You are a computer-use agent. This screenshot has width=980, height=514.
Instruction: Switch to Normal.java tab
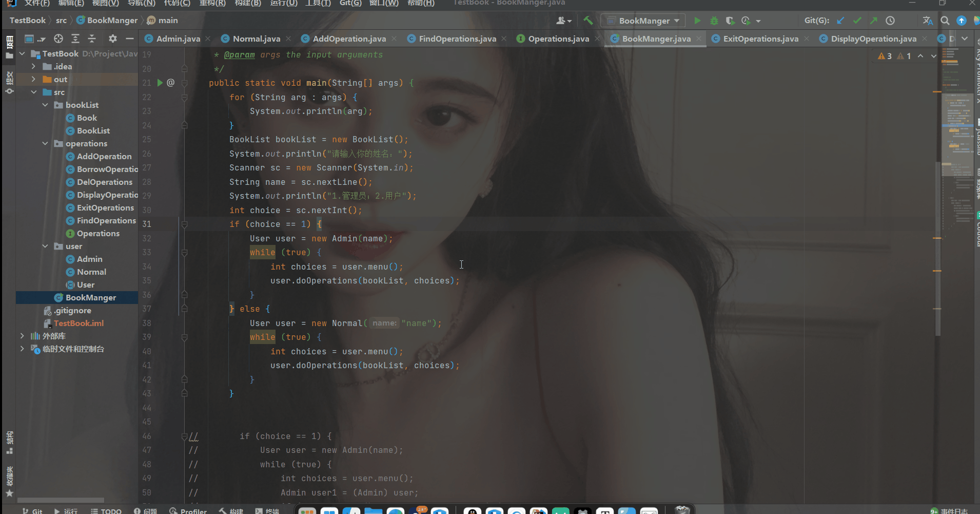[257, 39]
